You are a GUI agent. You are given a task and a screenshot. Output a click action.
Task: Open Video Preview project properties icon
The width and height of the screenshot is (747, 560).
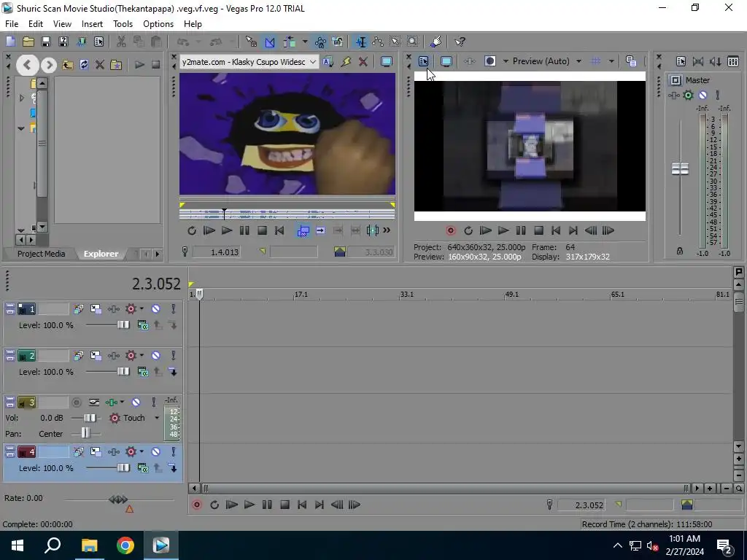pos(423,61)
